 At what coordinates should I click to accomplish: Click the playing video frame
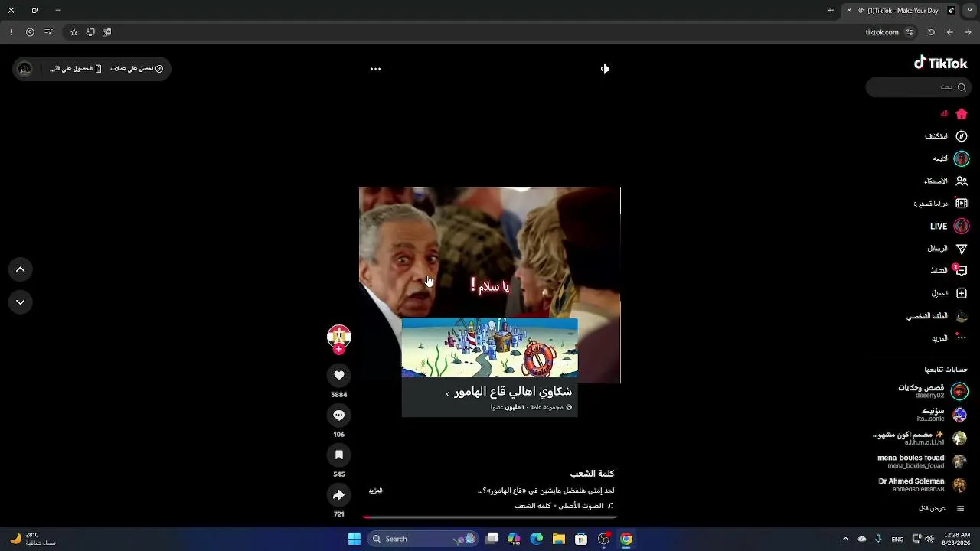[x=490, y=285]
